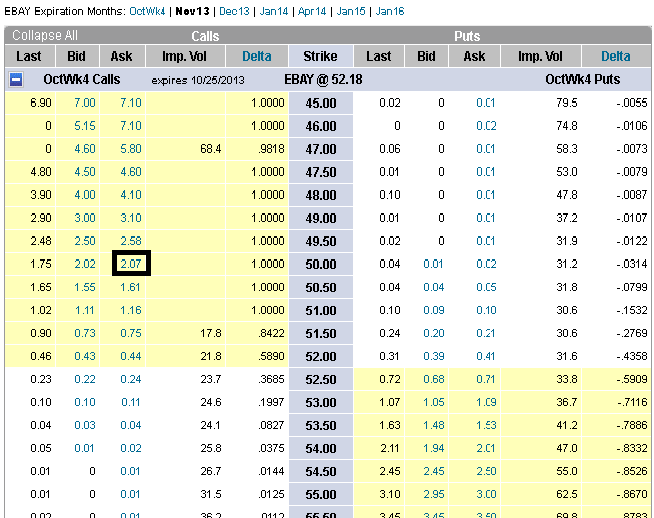Image resolution: width=654 pixels, height=518 pixels.
Task: Open the OctWk4 expiration link
Action: pyautogui.click(x=147, y=11)
